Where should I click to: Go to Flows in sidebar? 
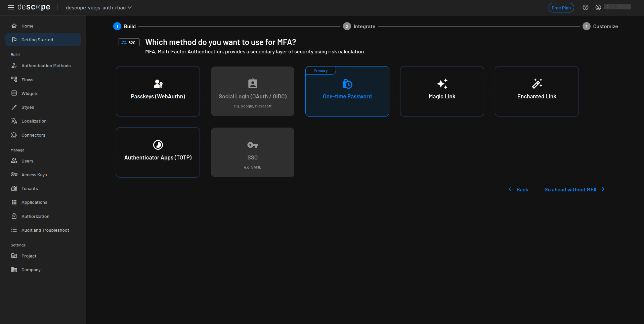point(27,80)
